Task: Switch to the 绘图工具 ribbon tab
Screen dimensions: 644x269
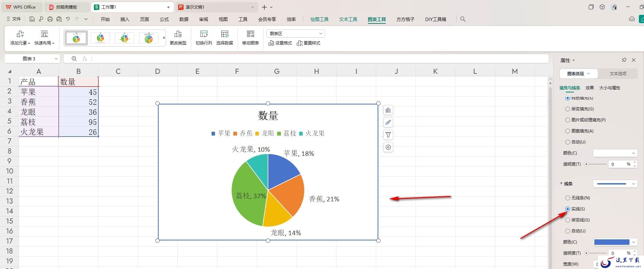Action: tap(319, 19)
